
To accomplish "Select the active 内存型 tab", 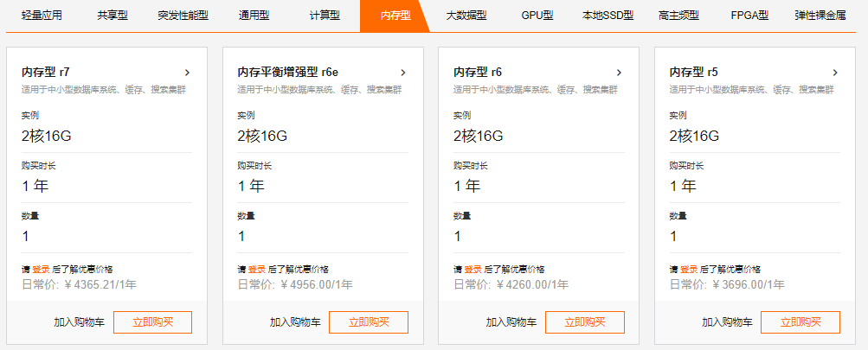I will click(395, 16).
